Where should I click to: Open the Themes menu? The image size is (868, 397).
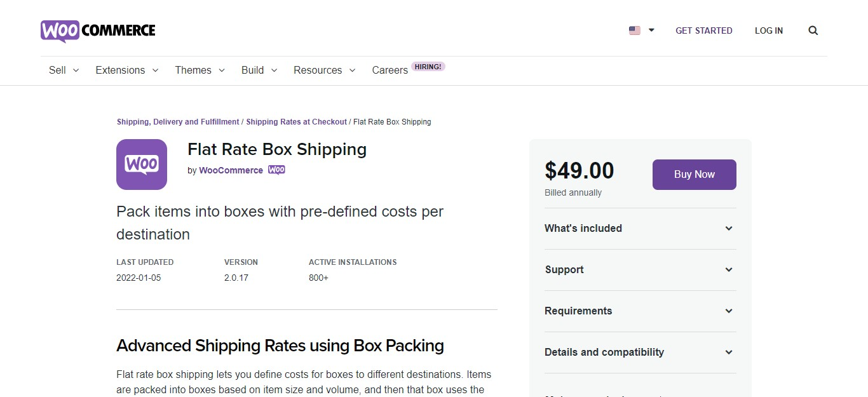[x=200, y=70]
